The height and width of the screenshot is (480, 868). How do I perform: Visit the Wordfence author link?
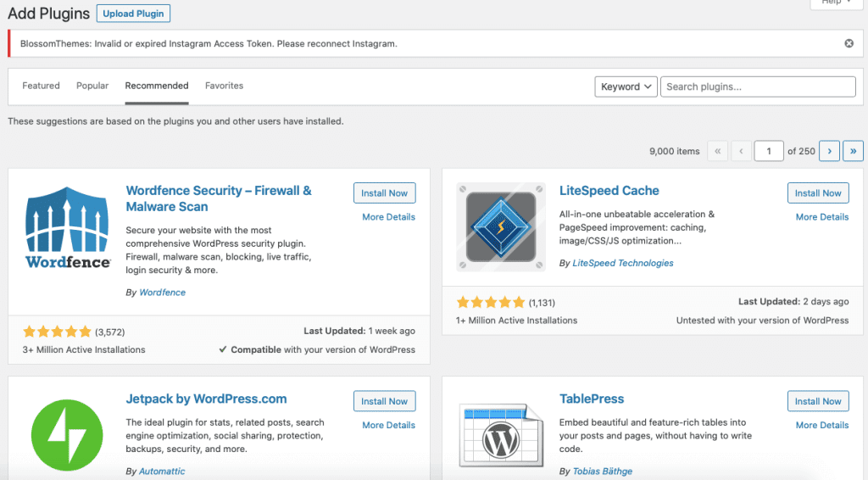[x=162, y=293]
